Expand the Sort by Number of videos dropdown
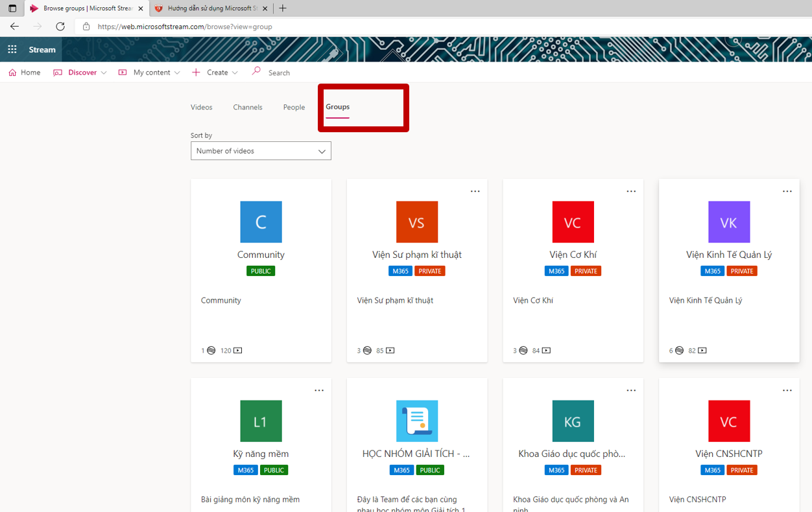The height and width of the screenshot is (512, 812). [261, 151]
